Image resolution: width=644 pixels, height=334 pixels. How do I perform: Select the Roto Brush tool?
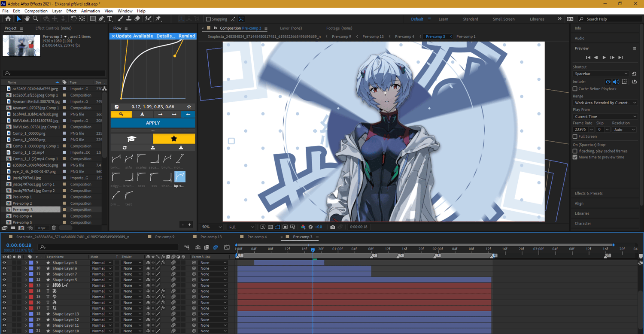(148, 19)
